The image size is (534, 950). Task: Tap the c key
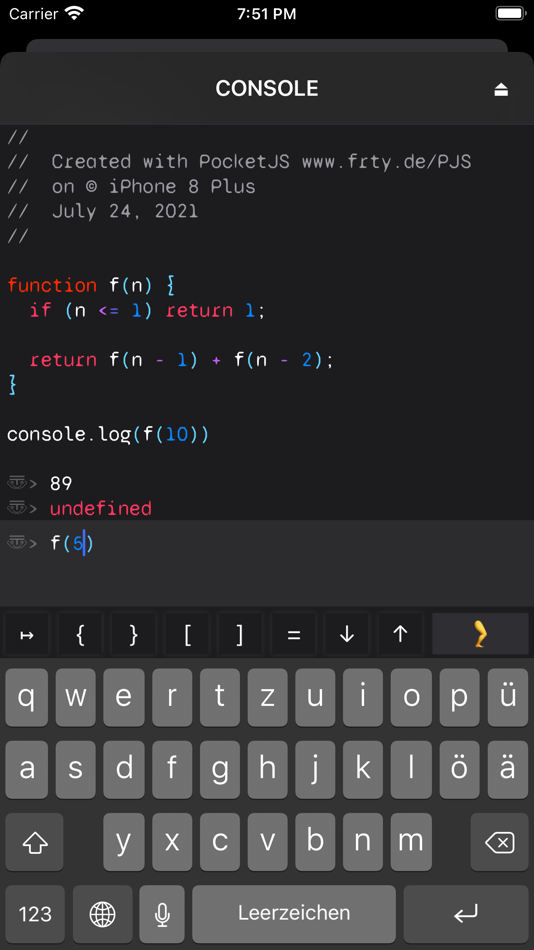tap(219, 842)
